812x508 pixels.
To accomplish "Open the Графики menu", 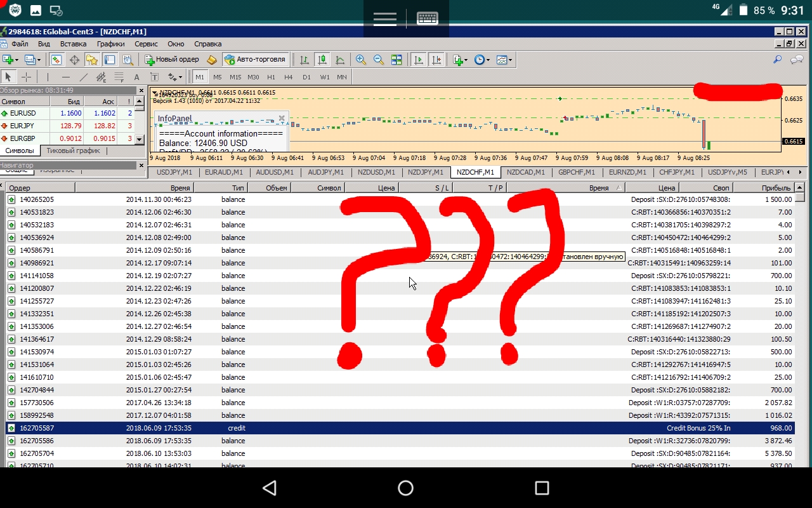I will pyautogui.click(x=110, y=44).
